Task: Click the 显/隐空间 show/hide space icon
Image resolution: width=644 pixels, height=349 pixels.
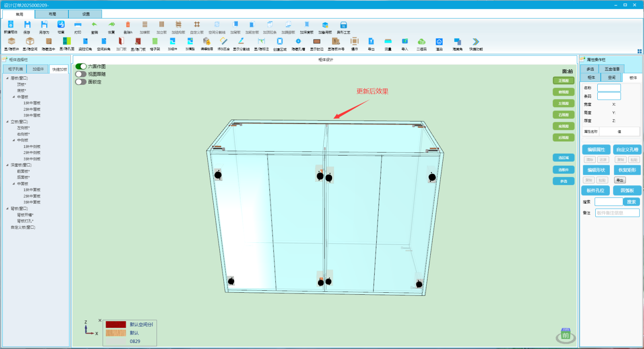Action: point(30,41)
